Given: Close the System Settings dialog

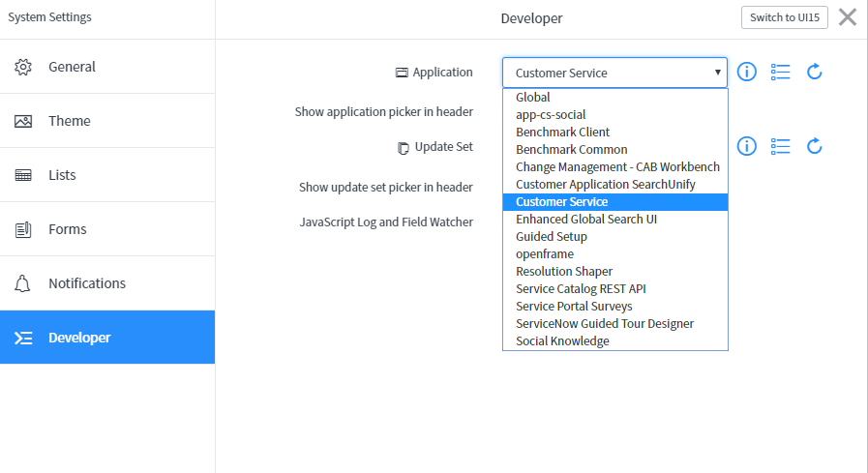Looking at the screenshot, I should point(848,17).
